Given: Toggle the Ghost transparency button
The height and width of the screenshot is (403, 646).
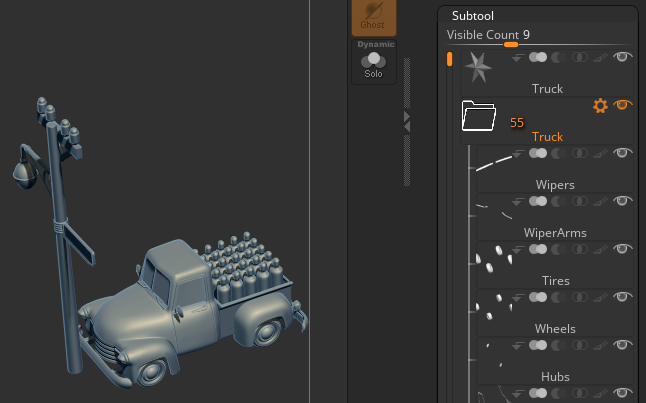Looking at the screenshot, I should coord(374,18).
